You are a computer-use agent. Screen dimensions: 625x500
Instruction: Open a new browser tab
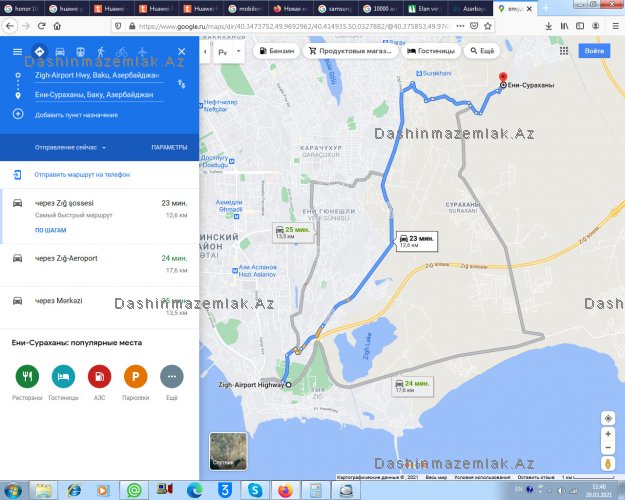tap(546, 8)
